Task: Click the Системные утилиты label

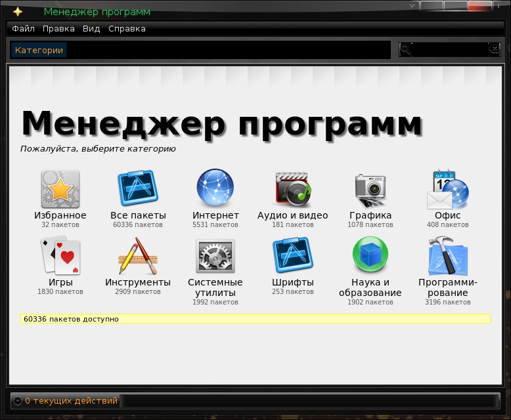Action: pyautogui.click(x=215, y=287)
